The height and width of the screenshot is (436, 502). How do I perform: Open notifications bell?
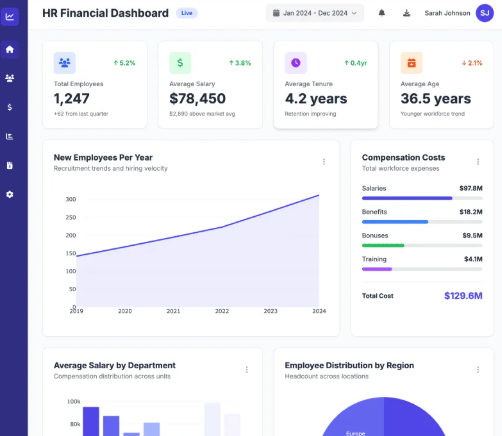pos(382,13)
